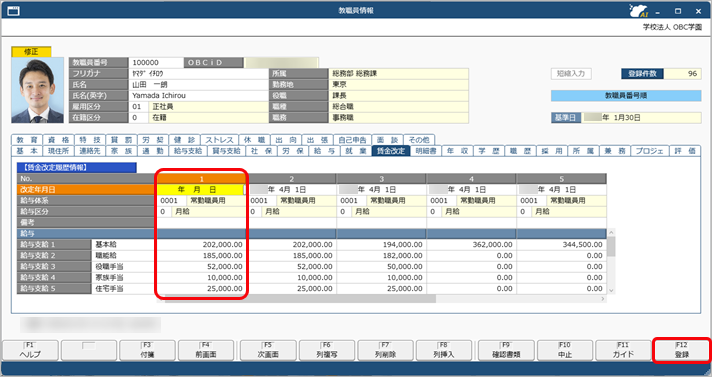Click the 短縮入力 button
Screen dimensions: 712x377
point(571,74)
